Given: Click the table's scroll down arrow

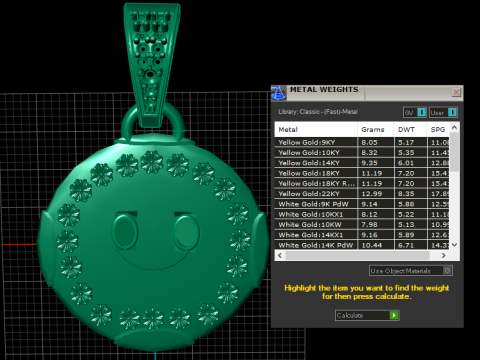Looking at the screenshot, I should pos(454,245).
